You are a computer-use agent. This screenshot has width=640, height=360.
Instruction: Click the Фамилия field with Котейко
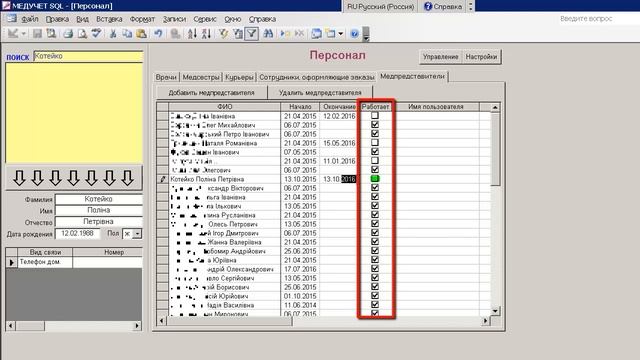click(99, 199)
